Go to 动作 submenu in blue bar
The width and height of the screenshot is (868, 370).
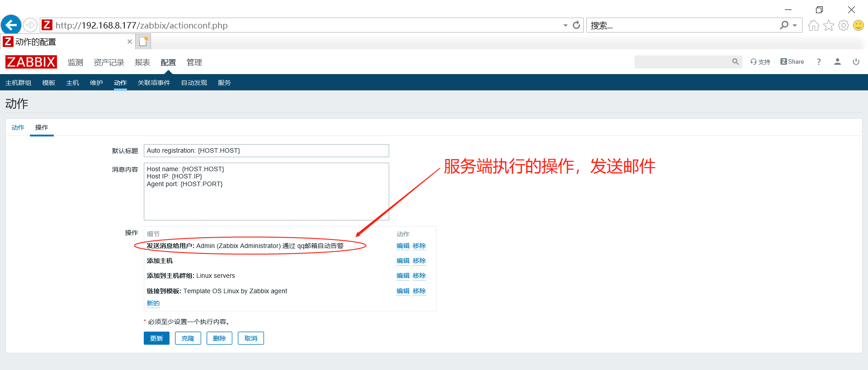click(x=120, y=83)
